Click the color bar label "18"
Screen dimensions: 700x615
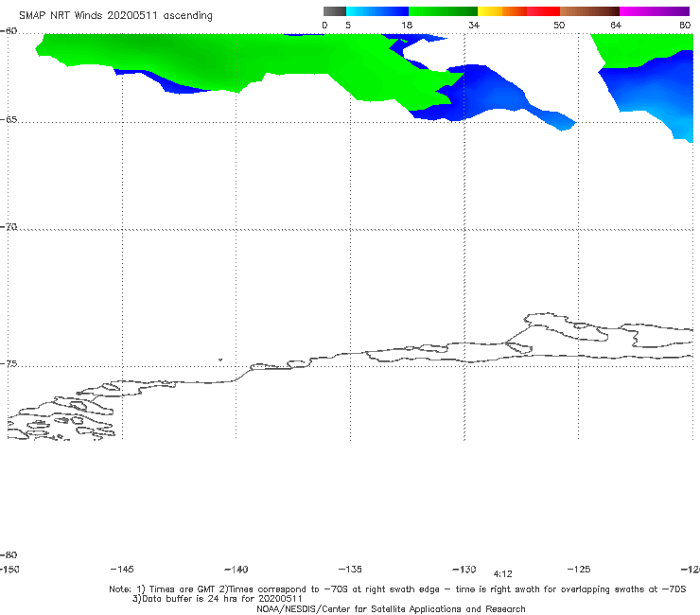tap(407, 25)
